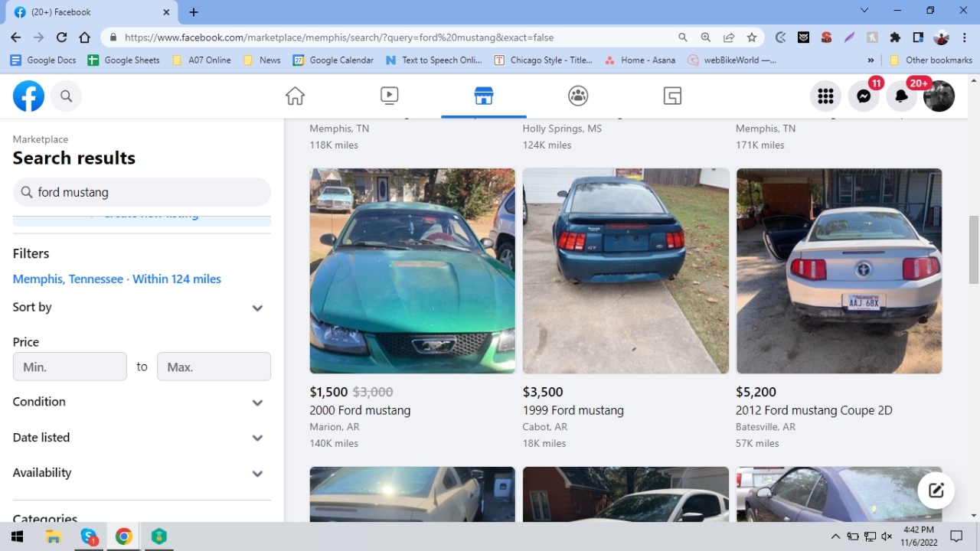The width and height of the screenshot is (980, 551).
Task: Open Chrome from the taskbar
Action: 123,536
